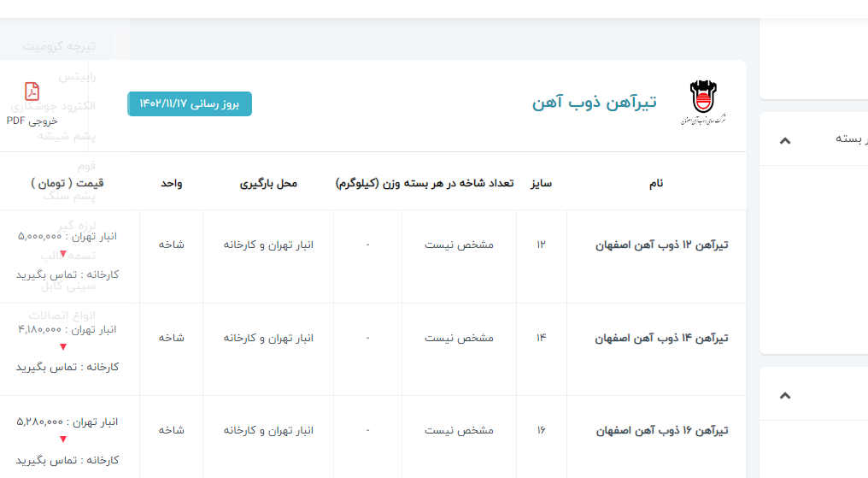Collapse the lower sidebar panel chevron

click(x=786, y=395)
